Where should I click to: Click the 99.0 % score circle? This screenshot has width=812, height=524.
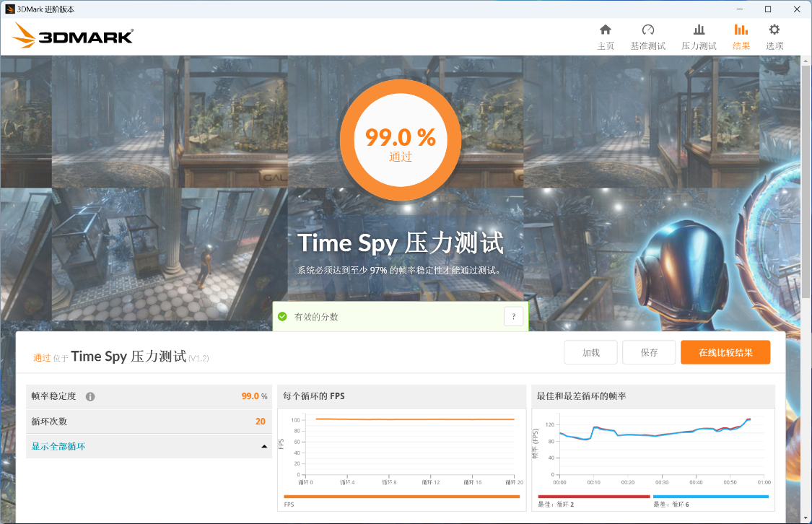click(x=401, y=140)
